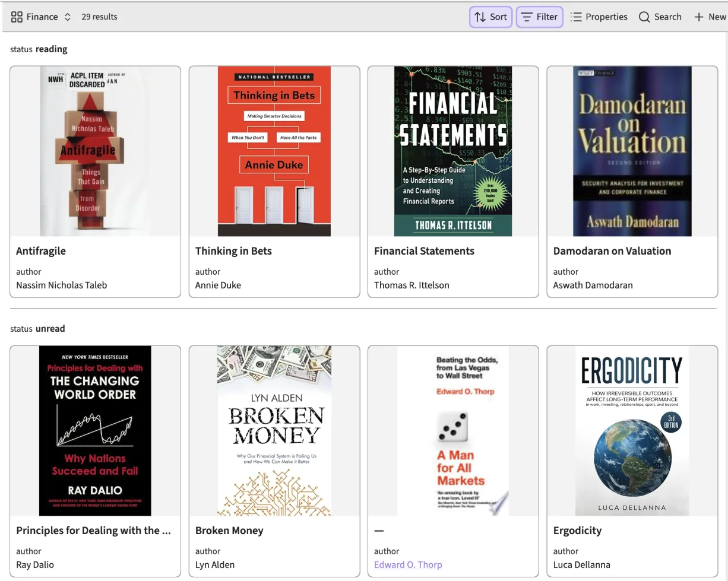Click the filter lines icon
728x581 pixels.
tap(526, 17)
